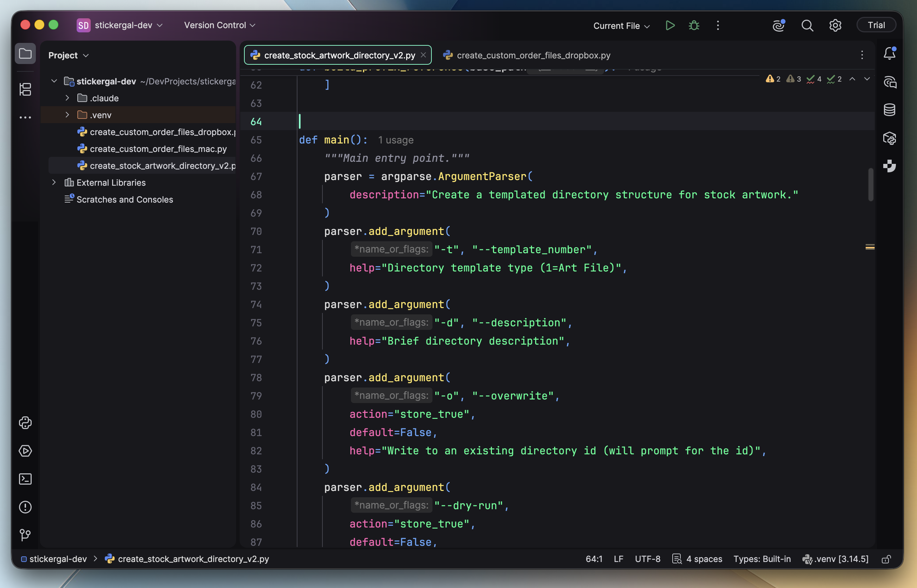Open the Structure tool window

point(25,89)
